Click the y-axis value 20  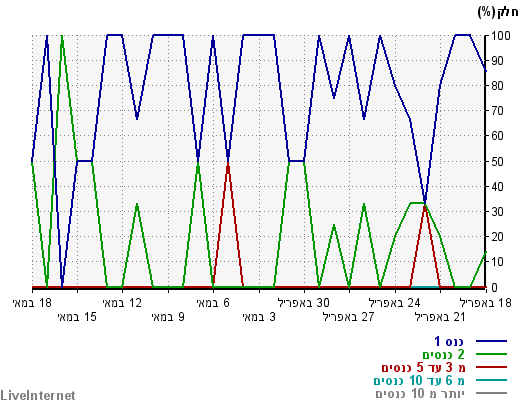tap(498, 237)
